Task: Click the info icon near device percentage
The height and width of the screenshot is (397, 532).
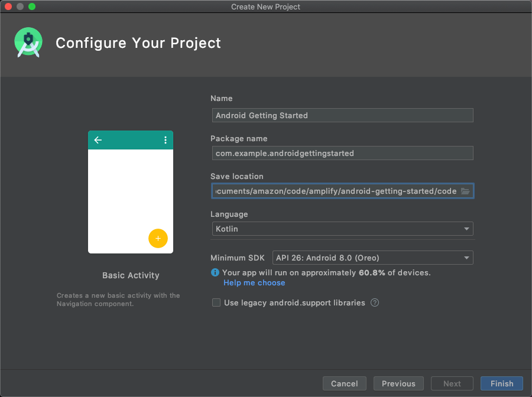Action: point(215,273)
